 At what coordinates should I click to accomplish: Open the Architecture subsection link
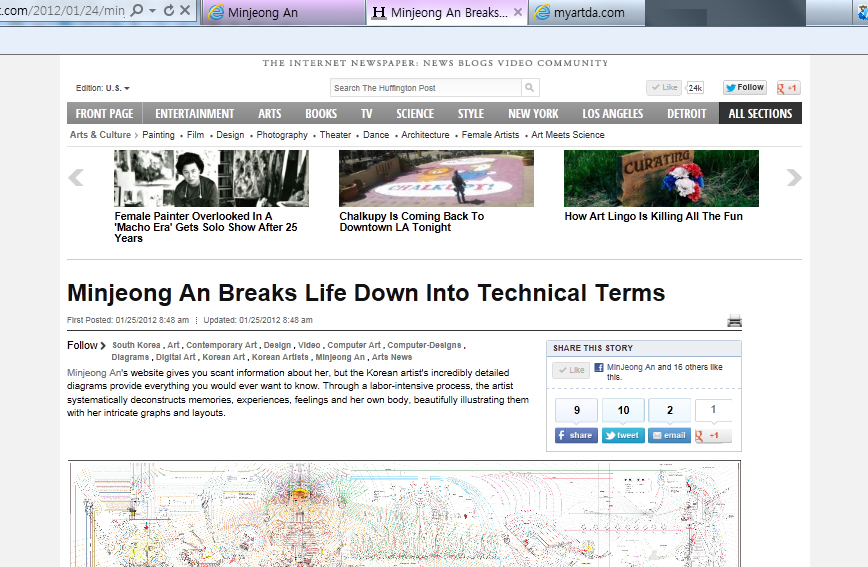426,135
